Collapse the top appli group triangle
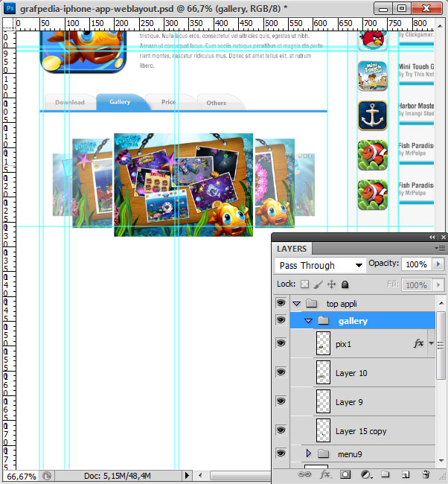This screenshot has width=448, height=484. (296, 304)
